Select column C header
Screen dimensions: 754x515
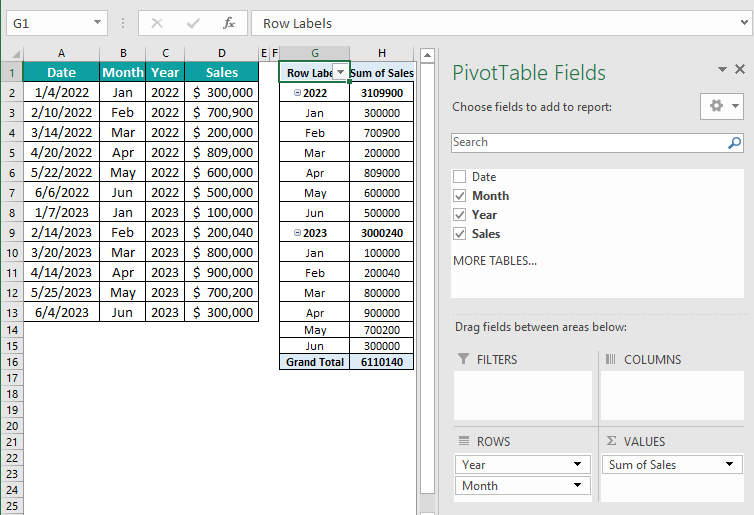pos(165,53)
